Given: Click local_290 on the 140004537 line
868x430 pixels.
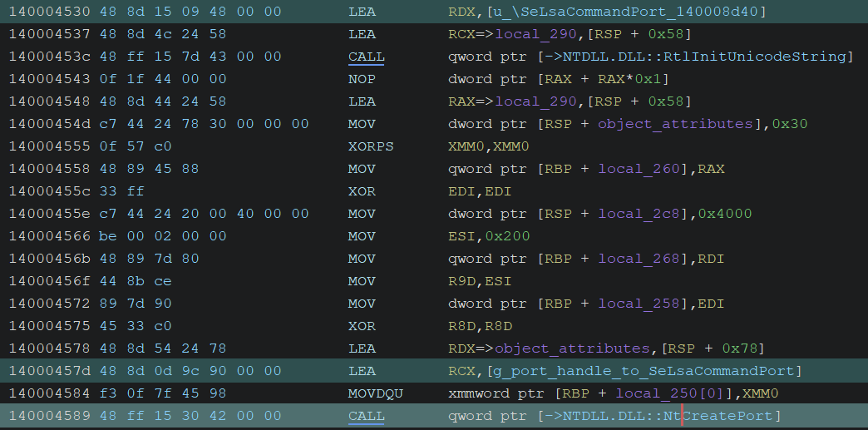Looking at the screenshot, I should [536, 34].
